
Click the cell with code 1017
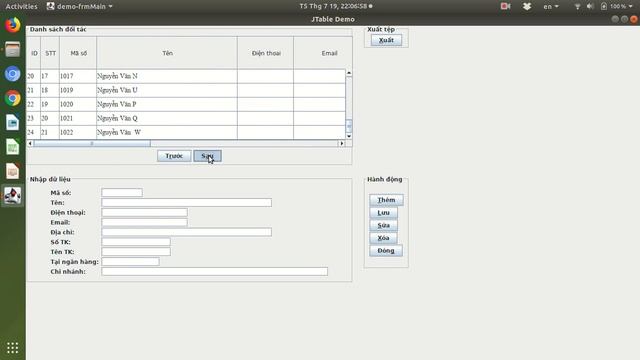(x=78, y=76)
